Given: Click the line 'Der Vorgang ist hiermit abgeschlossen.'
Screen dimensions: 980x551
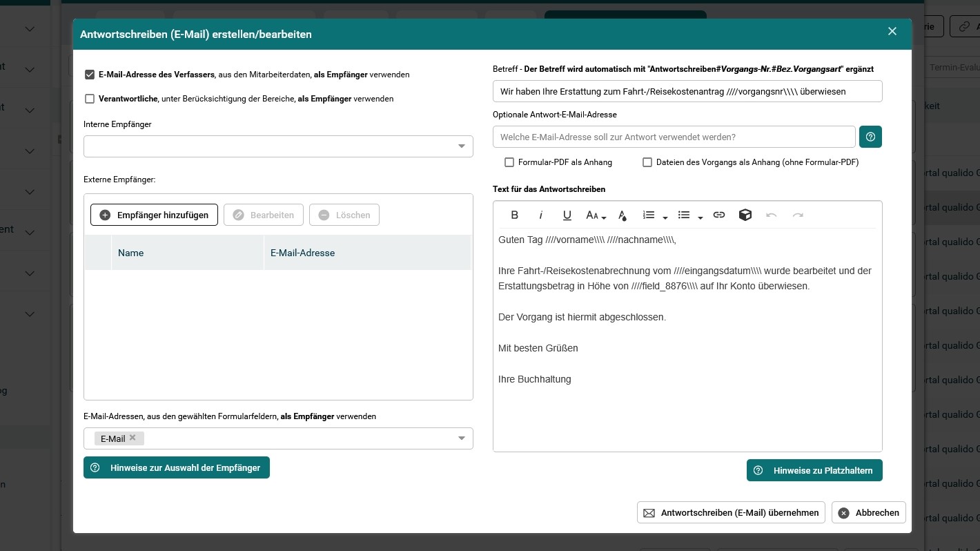Looking at the screenshot, I should tap(582, 317).
